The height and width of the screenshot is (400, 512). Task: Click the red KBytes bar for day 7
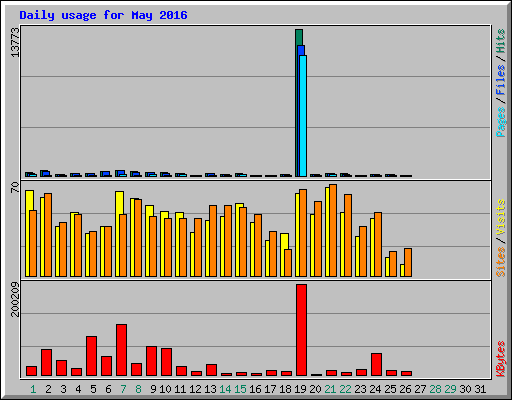click(121, 350)
